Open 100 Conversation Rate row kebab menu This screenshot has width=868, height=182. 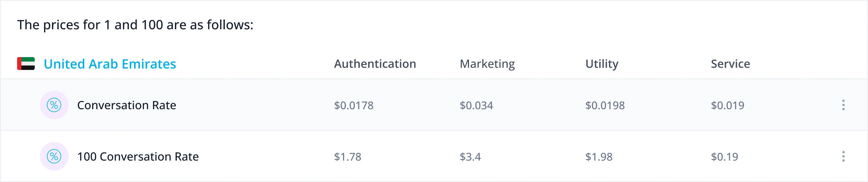click(843, 156)
